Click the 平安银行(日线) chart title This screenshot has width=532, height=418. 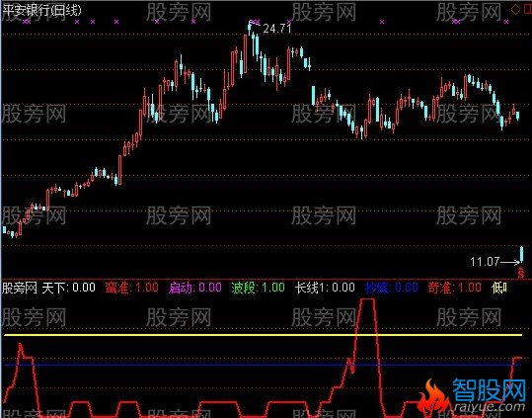pyautogui.click(x=41, y=10)
